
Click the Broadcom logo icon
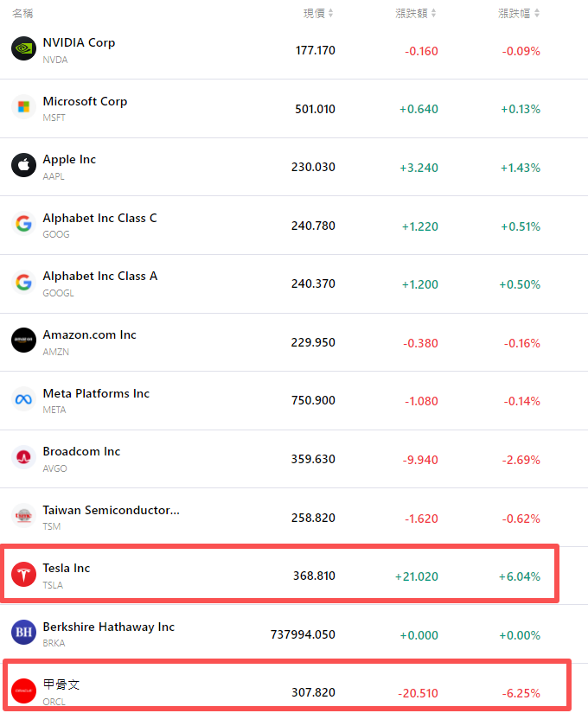[x=23, y=458]
